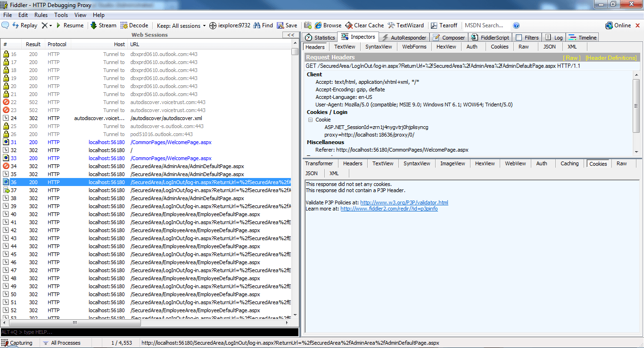Click the Online status indicator
644x348 pixels.
(x=618, y=25)
